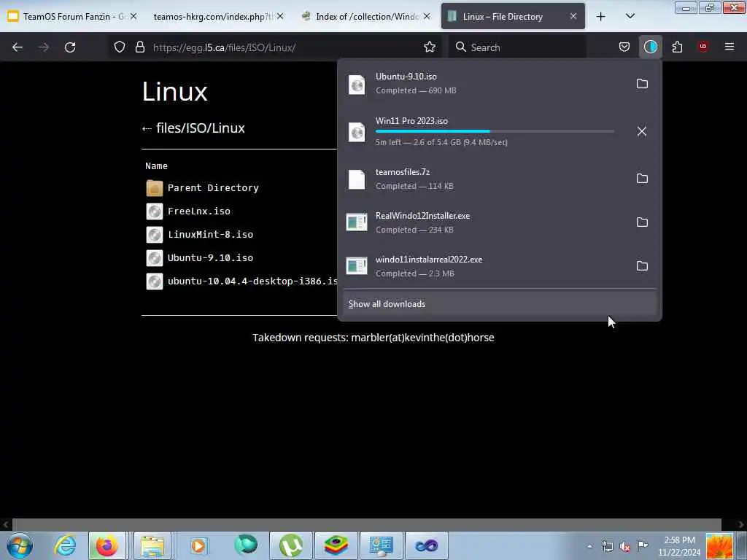Open uTorrent from the taskbar

click(x=291, y=545)
